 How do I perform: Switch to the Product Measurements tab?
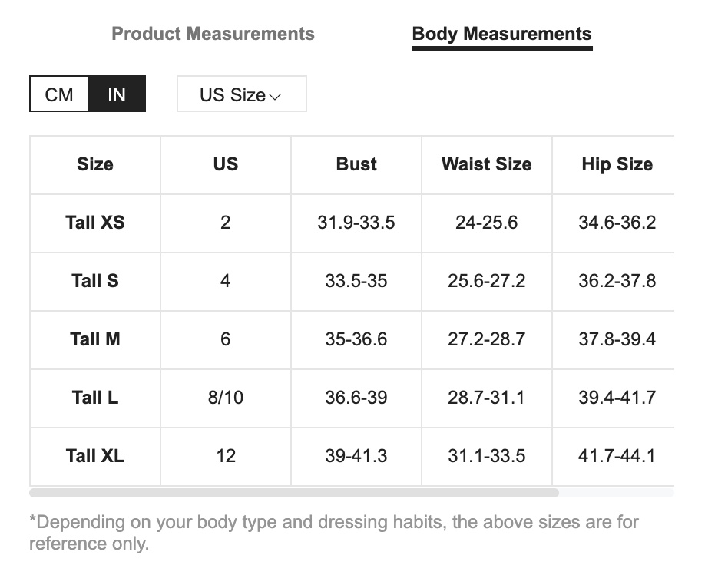point(213,34)
